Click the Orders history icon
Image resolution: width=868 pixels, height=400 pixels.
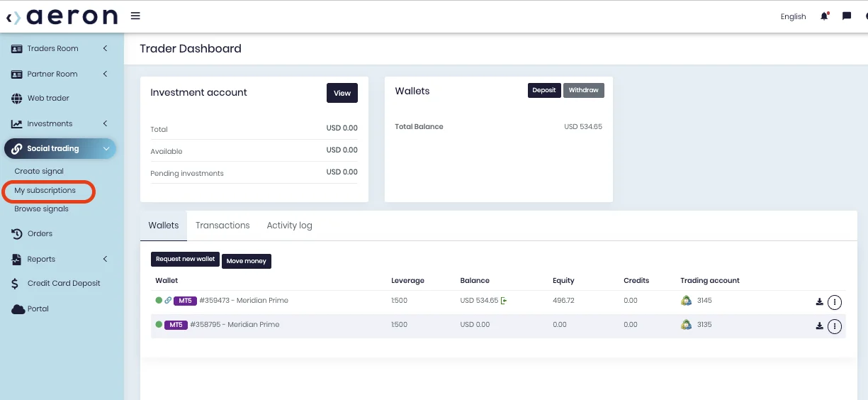pos(17,234)
